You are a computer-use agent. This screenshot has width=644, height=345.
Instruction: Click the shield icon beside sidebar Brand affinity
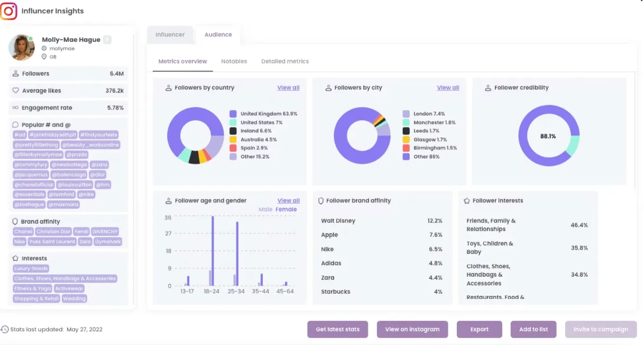15,222
